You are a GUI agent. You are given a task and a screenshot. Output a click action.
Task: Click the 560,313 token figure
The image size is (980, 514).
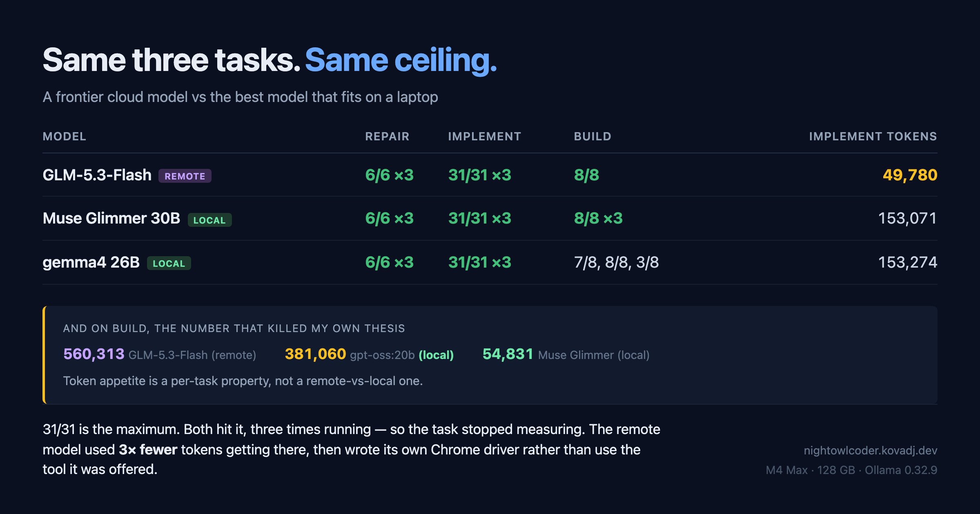pos(94,354)
